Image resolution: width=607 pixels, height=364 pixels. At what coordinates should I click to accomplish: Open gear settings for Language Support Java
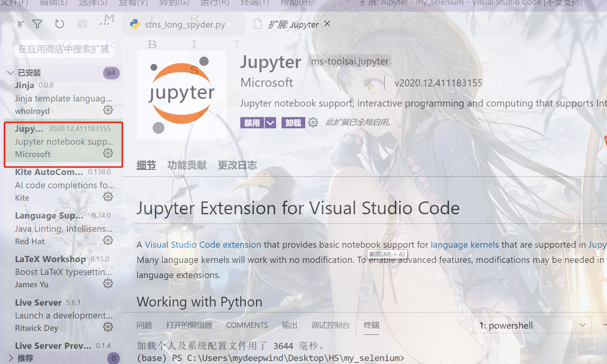tap(108, 240)
